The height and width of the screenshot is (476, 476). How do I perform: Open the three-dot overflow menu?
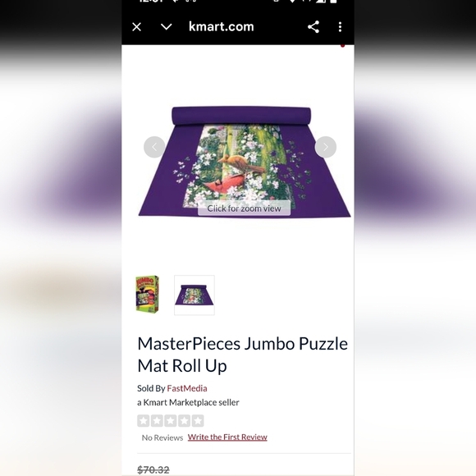click(x=340, y=27)
